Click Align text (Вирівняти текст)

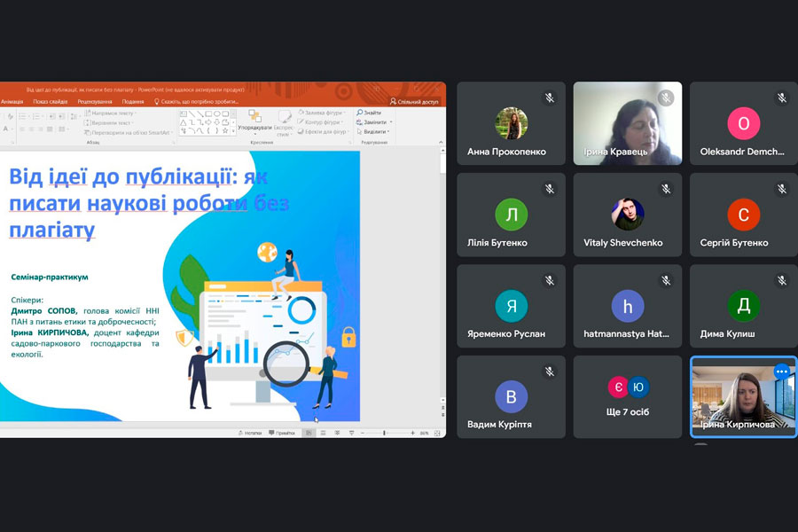coord(108,122)
